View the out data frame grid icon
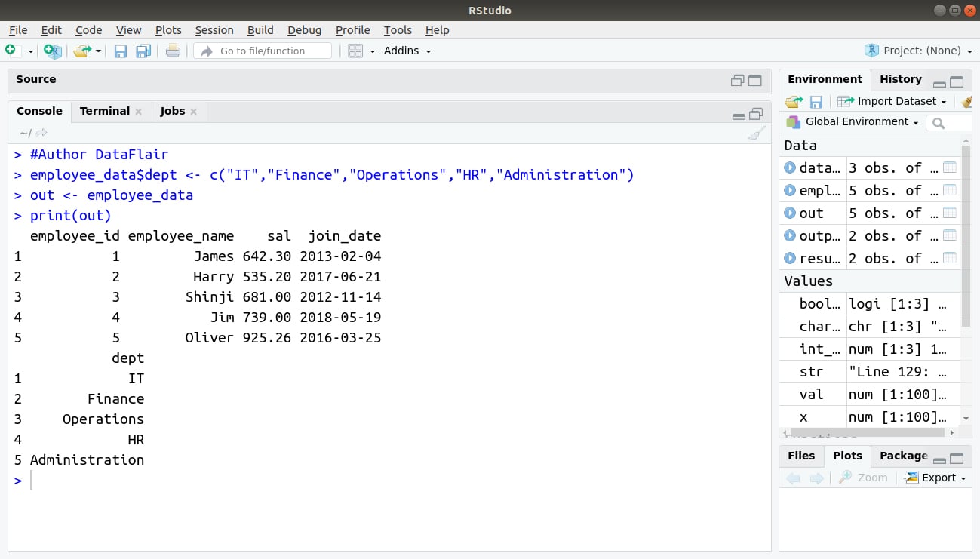 [950, 213]
